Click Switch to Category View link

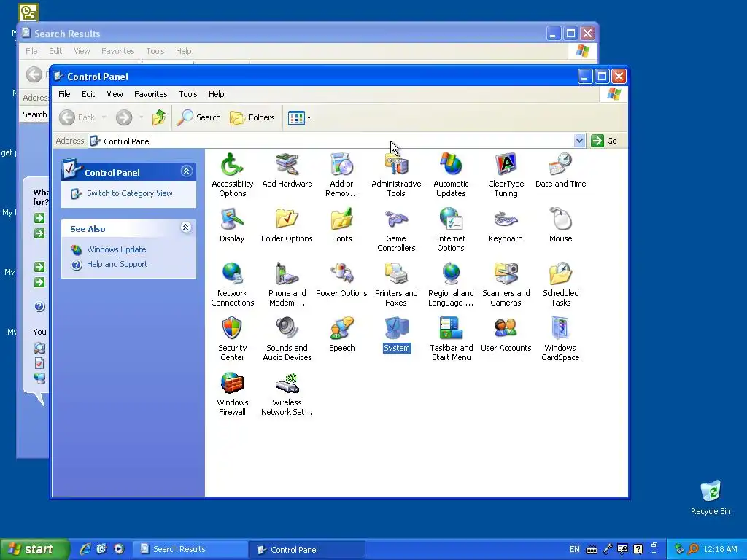pos(129,193)
